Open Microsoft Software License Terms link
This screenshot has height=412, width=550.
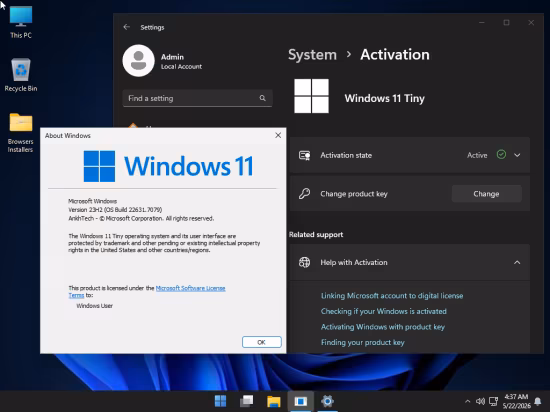[190, 288]
